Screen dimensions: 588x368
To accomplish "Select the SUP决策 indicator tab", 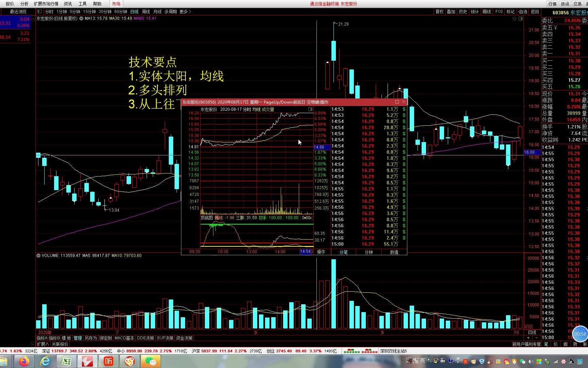I will 165,338.
